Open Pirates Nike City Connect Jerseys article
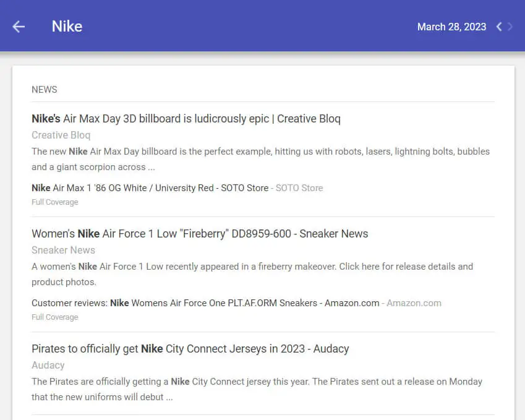 (190, 349)
